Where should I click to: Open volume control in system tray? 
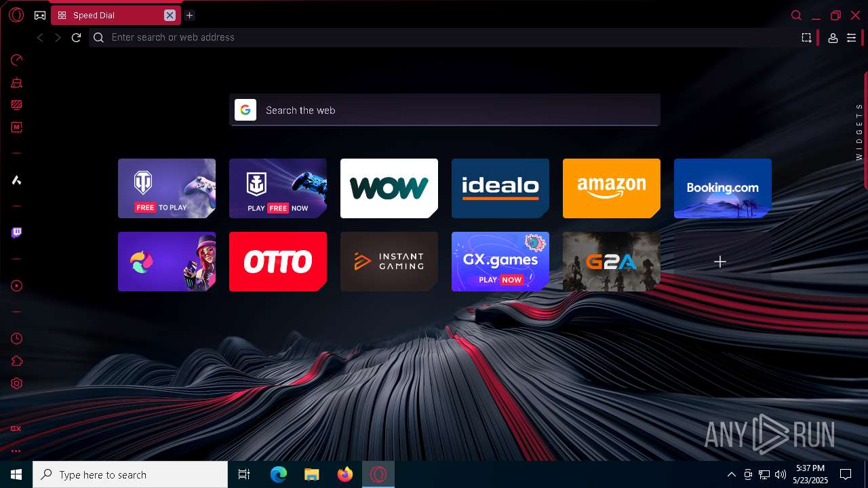[781, 474]
